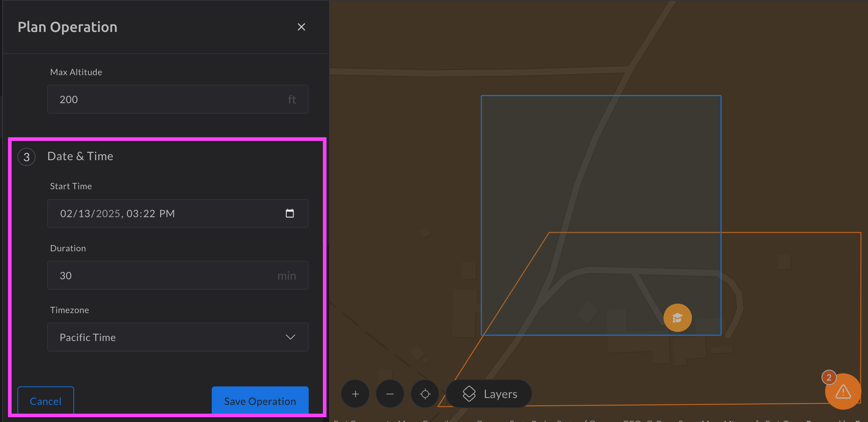Click the number 2 alert badge

point(829,377)
